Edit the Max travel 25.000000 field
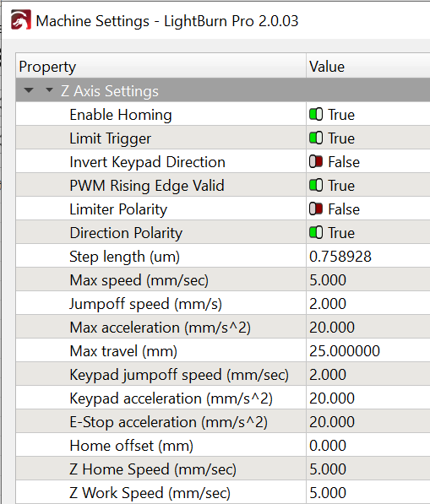This screenshot has height=504, width=430. click(x=368, y=350)
